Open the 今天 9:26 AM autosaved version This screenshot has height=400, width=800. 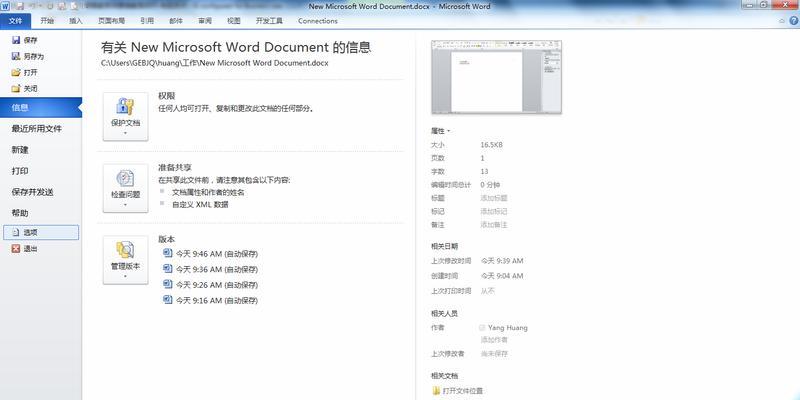tap(217, 285)
